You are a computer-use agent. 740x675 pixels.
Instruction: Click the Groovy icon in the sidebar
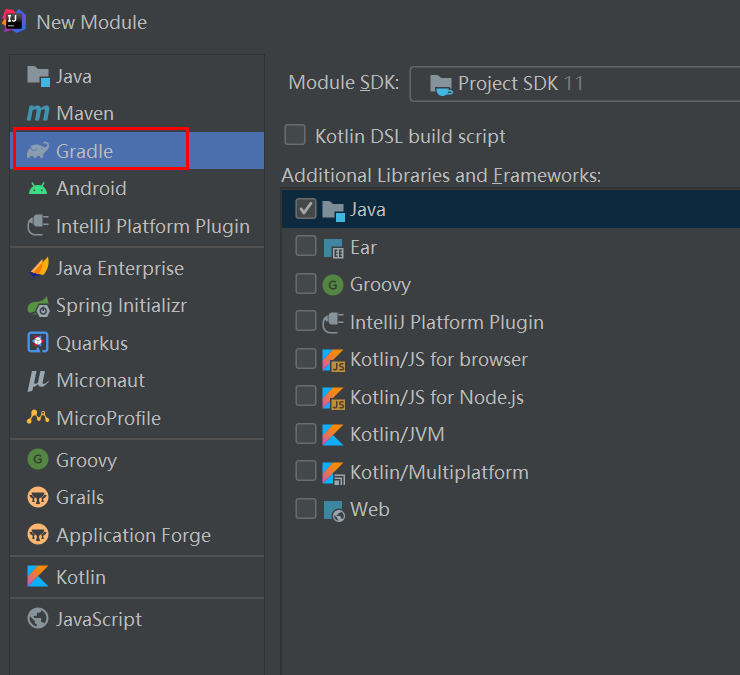(x=38, y=459)
